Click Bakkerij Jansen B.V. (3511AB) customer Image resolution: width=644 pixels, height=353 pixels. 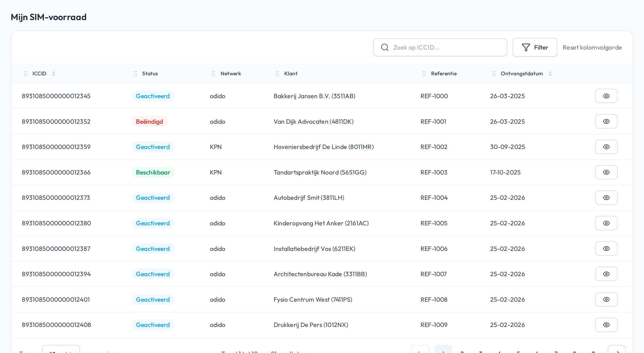[314, 96]
